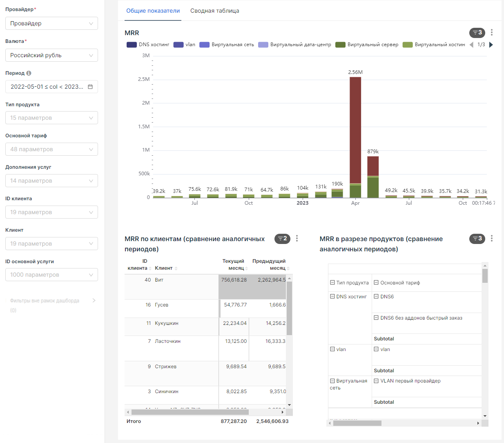Viewport: 504px width, 443px height.
Task: Open MRR по клиентам three-dot menu
Action: pyautogui.click(x=297, y=238)
